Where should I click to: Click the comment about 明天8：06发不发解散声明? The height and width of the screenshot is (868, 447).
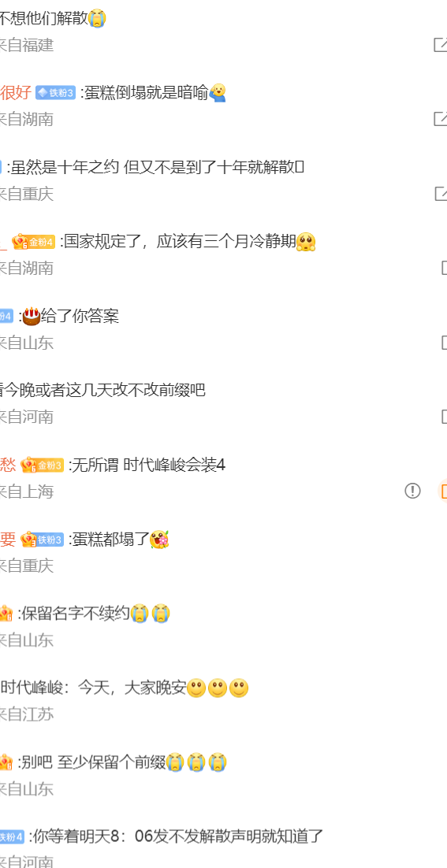176,836
